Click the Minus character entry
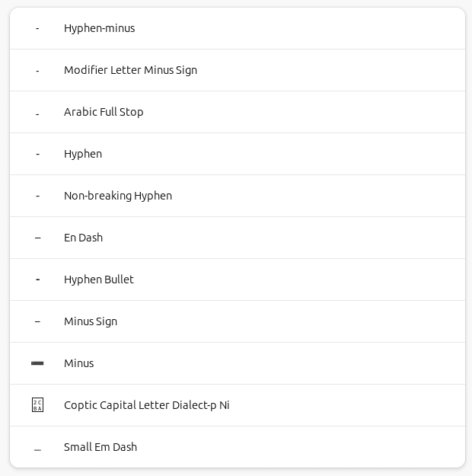Screen dimensions: 472x476 pos(238,363)
